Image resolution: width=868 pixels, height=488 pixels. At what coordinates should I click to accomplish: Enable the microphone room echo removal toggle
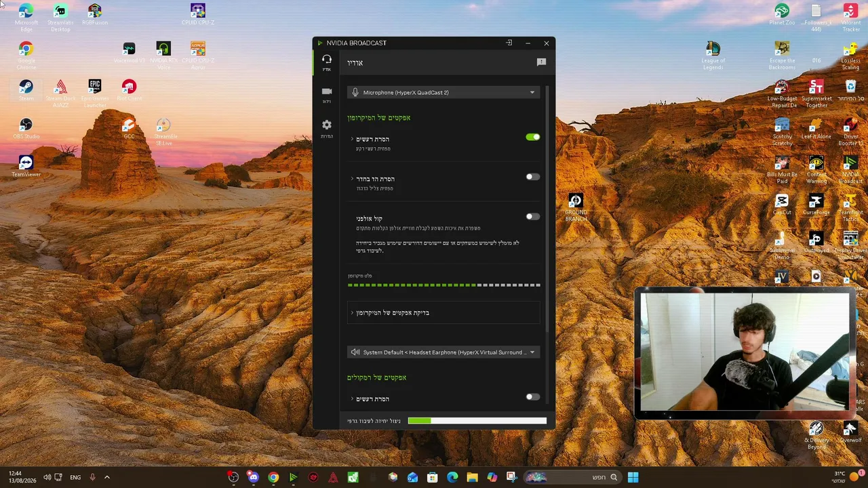(x=533, y=177)
